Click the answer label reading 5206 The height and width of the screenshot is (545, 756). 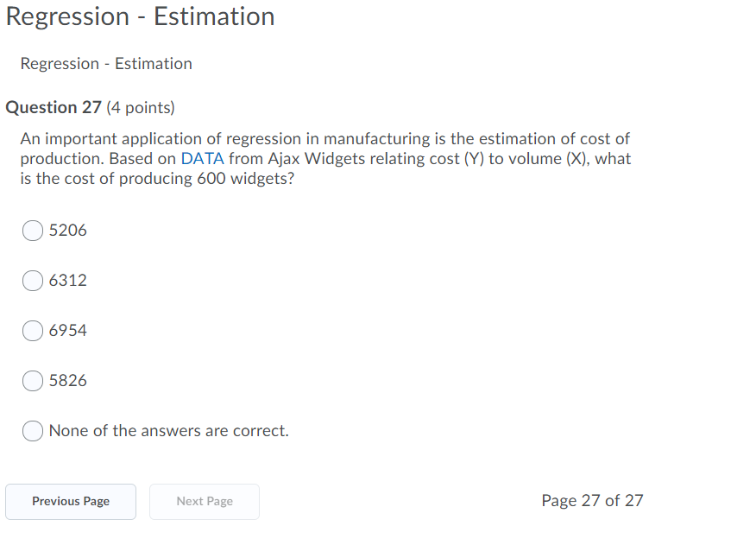67,231
